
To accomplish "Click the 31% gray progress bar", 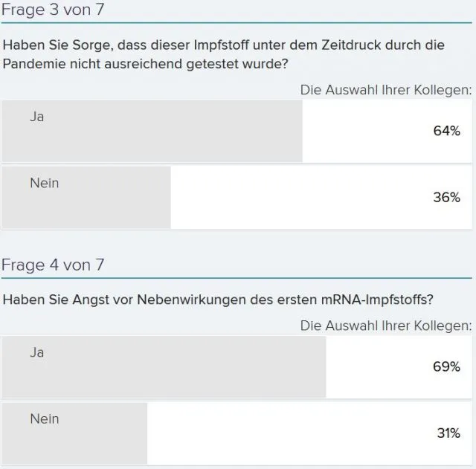I will [74, 433].
